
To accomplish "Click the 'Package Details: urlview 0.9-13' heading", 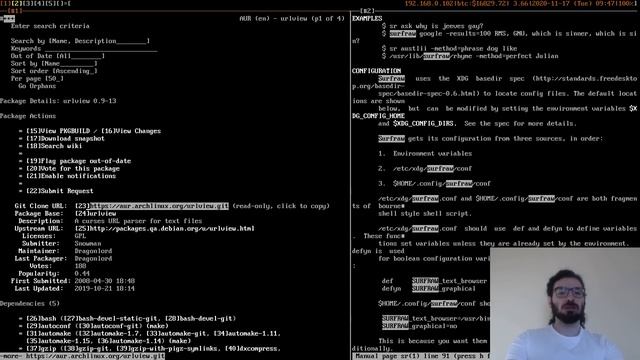I will 58,101.
